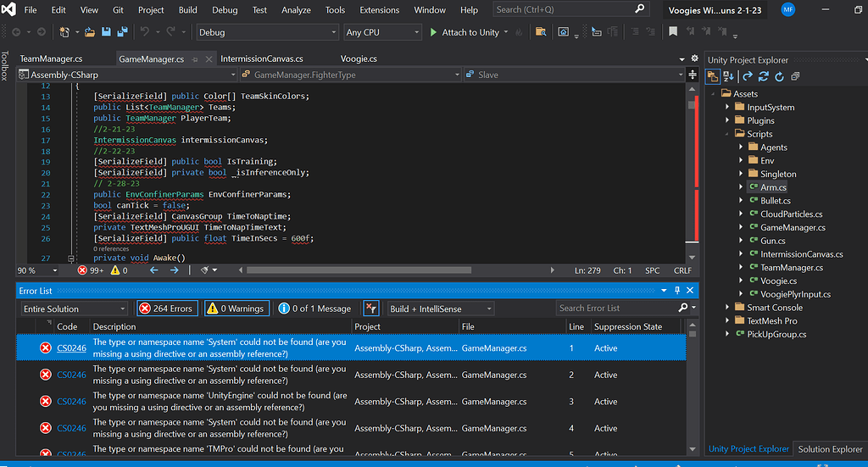Pin the GameManager.cs tab

tap(195, 59)
